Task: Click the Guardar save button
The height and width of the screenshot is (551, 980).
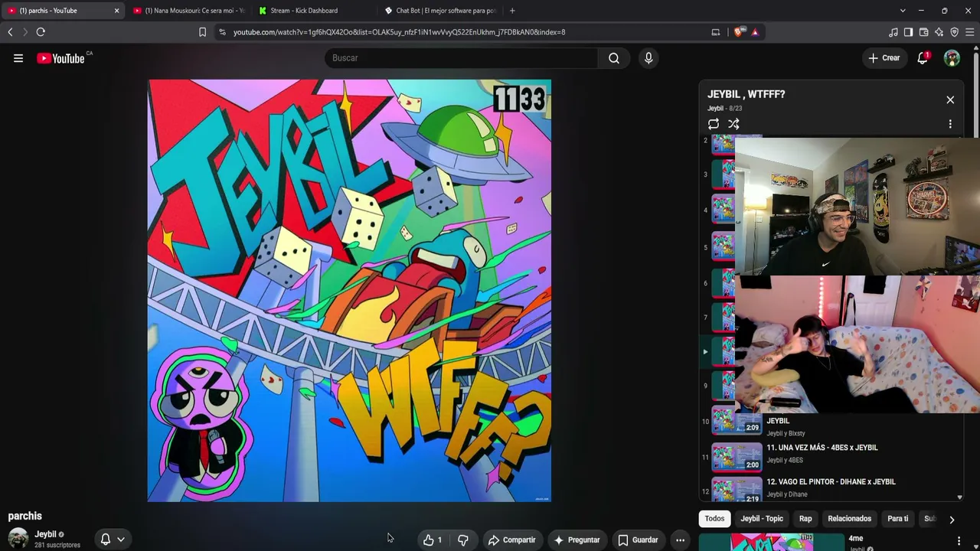Action: pos(639,540)
